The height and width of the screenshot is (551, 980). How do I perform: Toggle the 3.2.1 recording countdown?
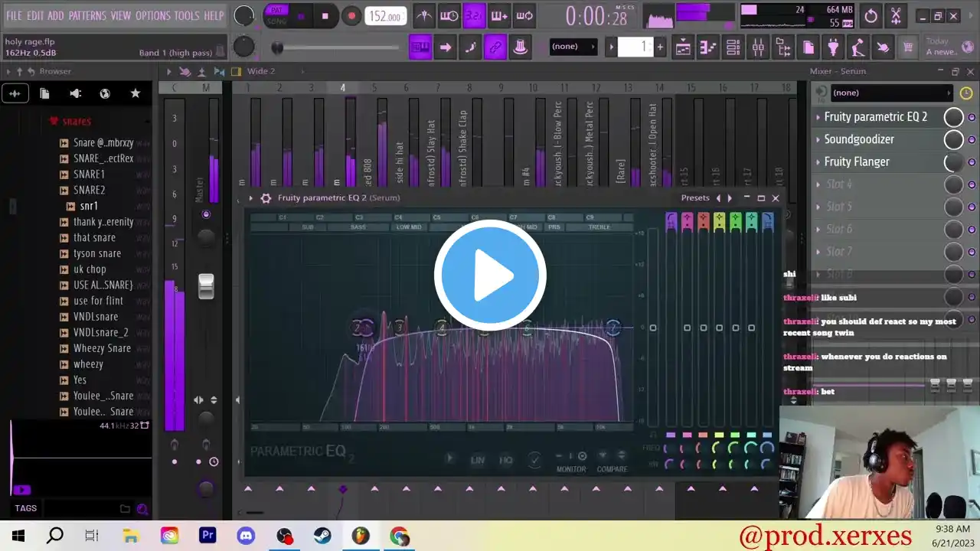point(475,15)
